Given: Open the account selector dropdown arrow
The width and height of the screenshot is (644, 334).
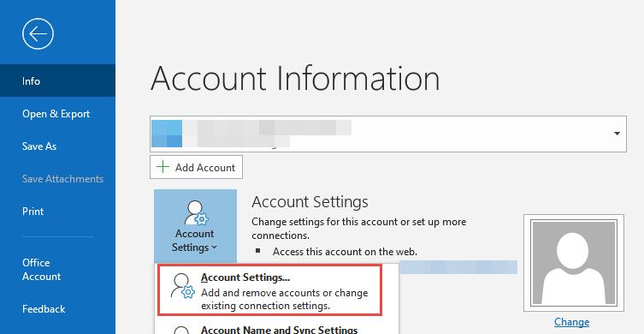Looking at the screenshot, I should point(617,134).
